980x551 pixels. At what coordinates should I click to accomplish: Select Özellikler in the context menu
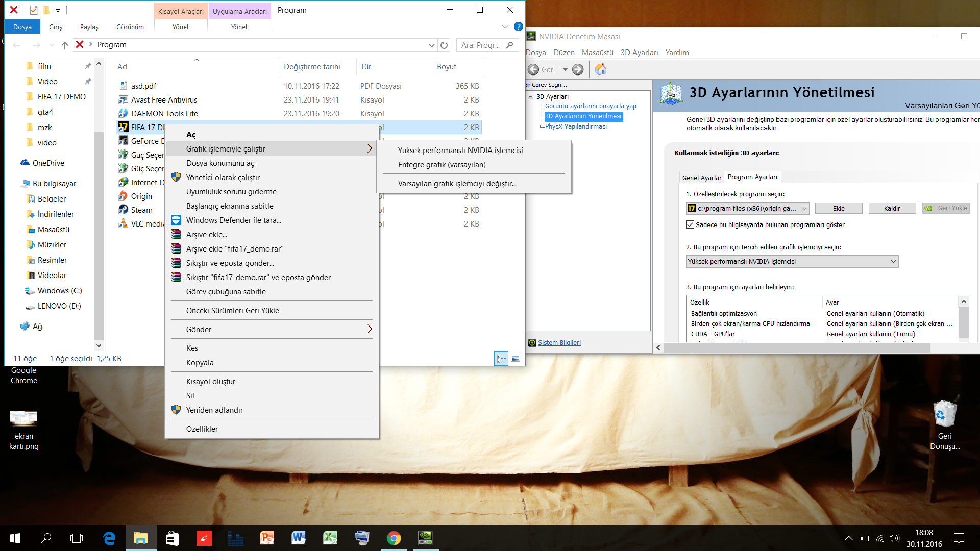pos(202,429)
